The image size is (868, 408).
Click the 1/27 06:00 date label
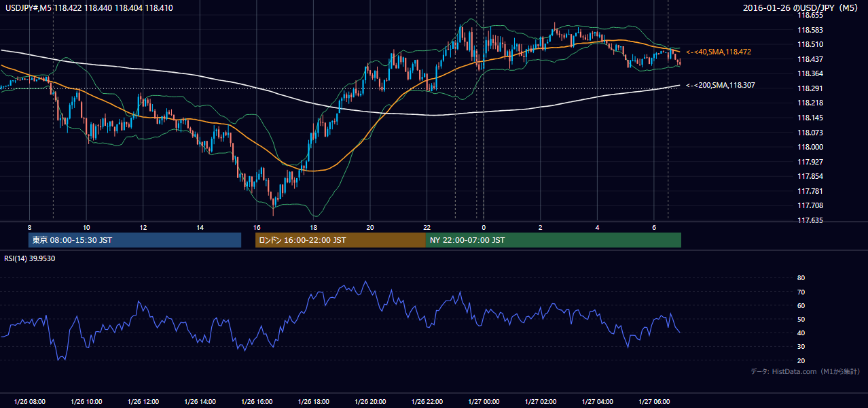click(653, 401)
